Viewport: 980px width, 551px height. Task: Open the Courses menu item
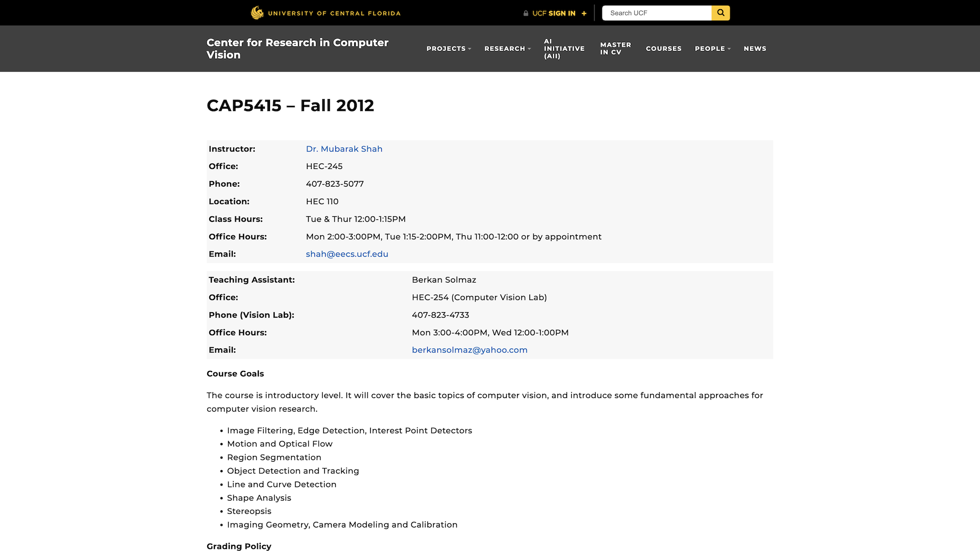[x=664, y=48]
